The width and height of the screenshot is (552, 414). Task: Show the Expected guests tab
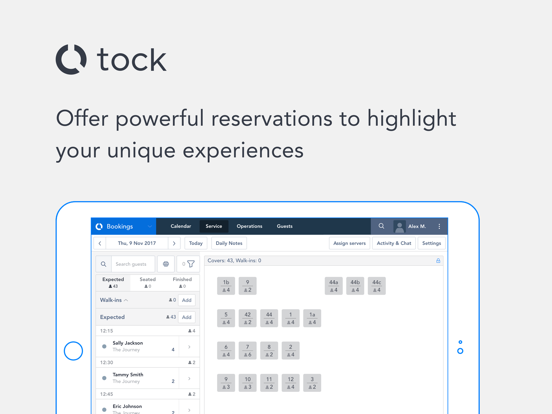[x=113, y=283]
